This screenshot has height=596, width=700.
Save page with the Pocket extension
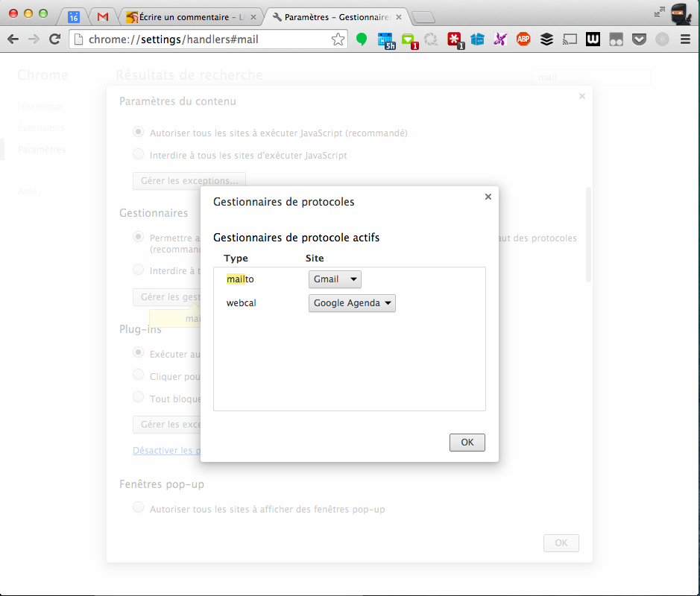[x=640, y=39]
